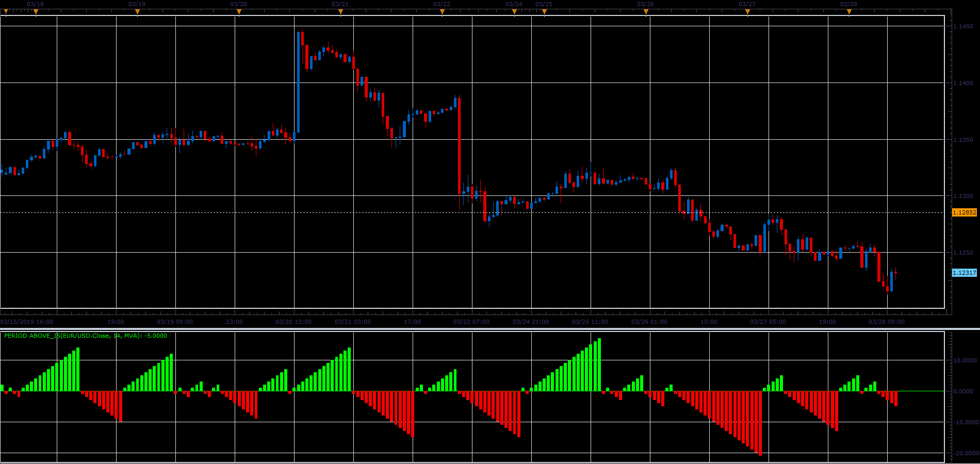
Task: Click the 03/26 01:00 time label
Action: tap(649, 322)
